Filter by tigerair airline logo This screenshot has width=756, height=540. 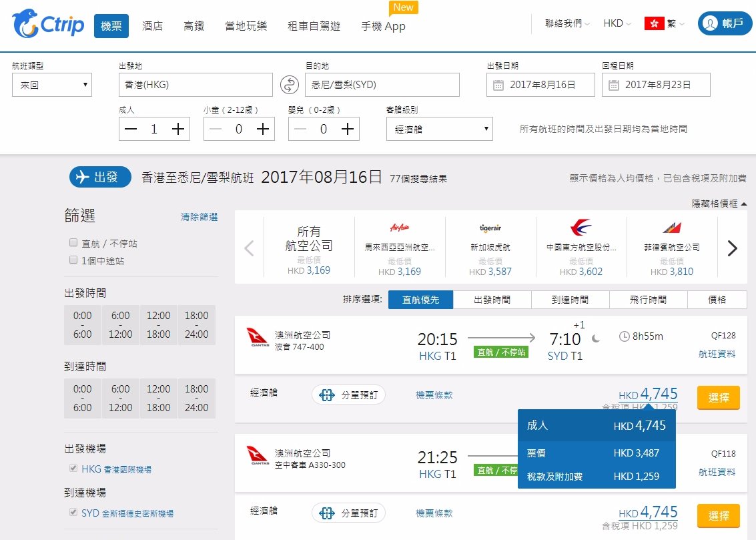pos(490,228)
